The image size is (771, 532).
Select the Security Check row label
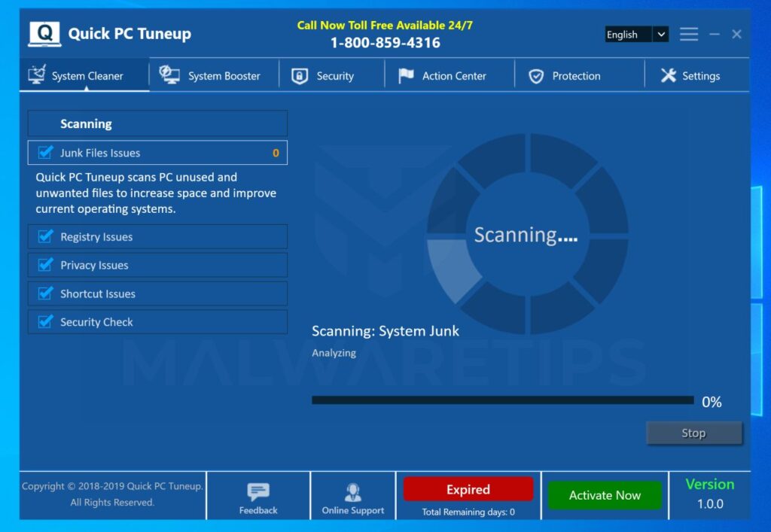(x=96, y=322)
